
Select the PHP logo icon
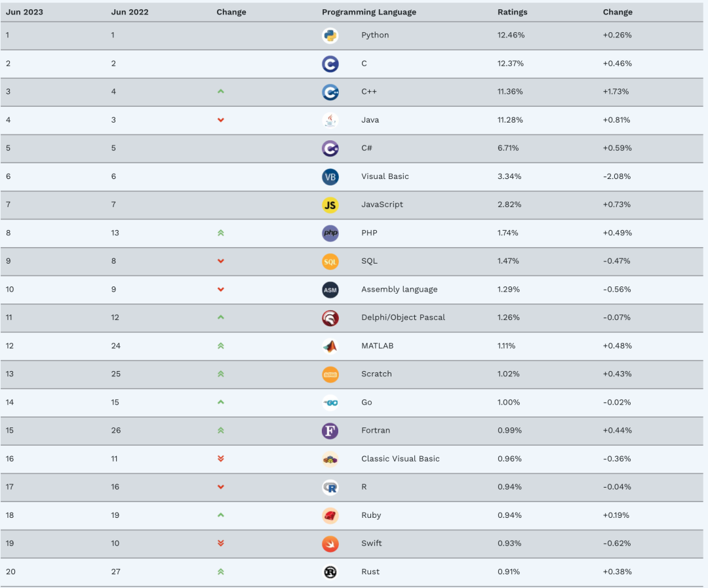coord(330,233)
